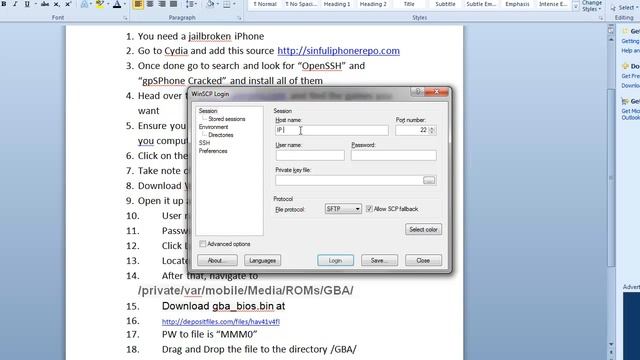The height and width of the screenshot is (360, 640).
Task: Browse for a private key file
Action: pos(429,180)
